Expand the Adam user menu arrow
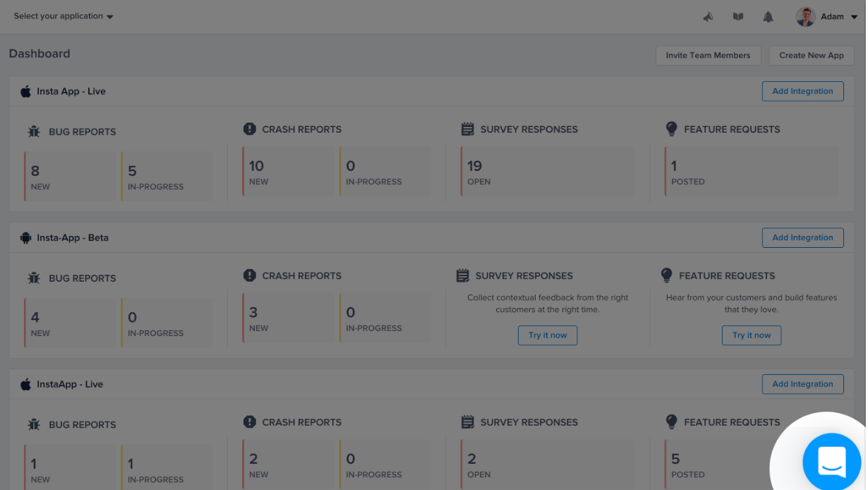 click(855, 18)
